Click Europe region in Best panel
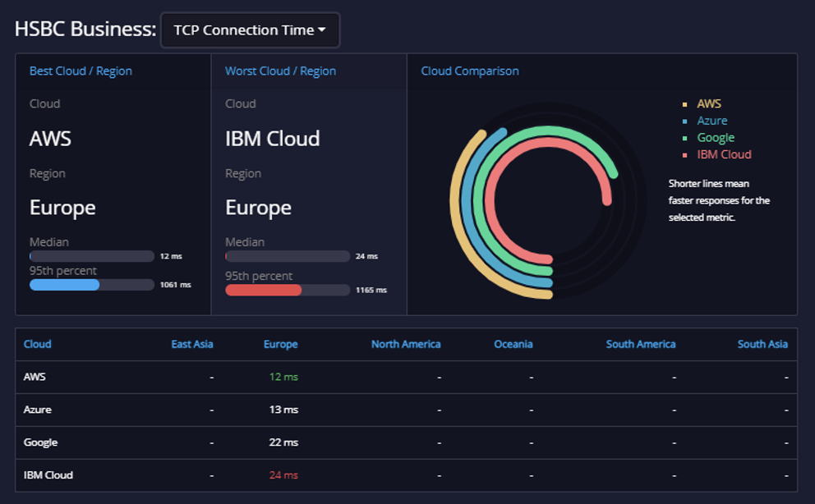Screen dimensions: 815x504 pos(62,208)
